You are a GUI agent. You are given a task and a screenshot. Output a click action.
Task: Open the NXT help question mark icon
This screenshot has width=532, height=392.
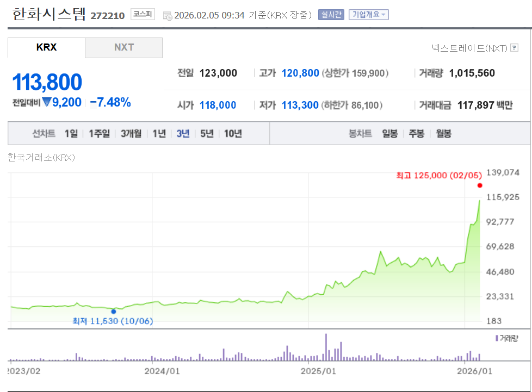[515, 48]
